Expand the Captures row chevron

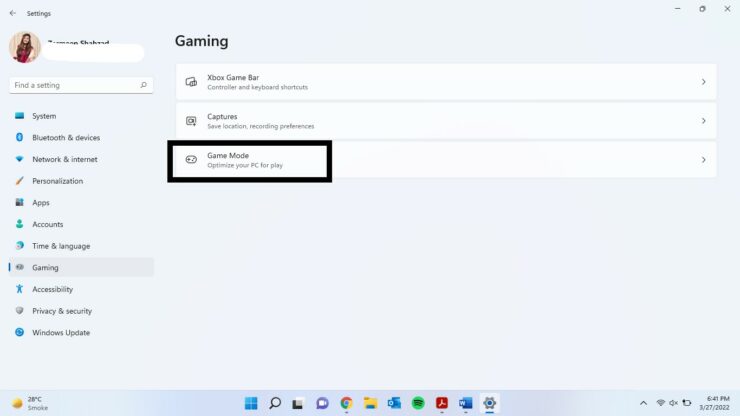pyautogui.click(x=703, y=121)
